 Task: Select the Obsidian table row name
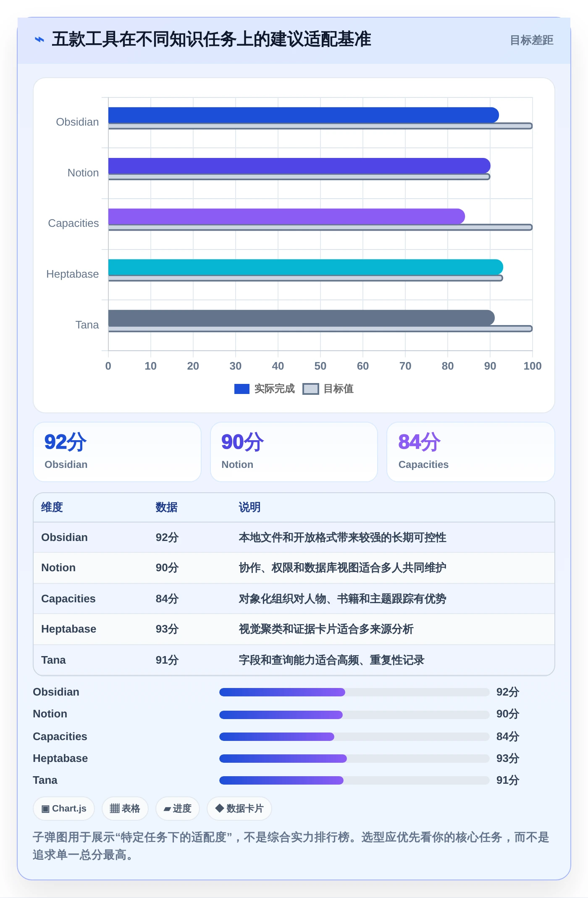[64, 537]
